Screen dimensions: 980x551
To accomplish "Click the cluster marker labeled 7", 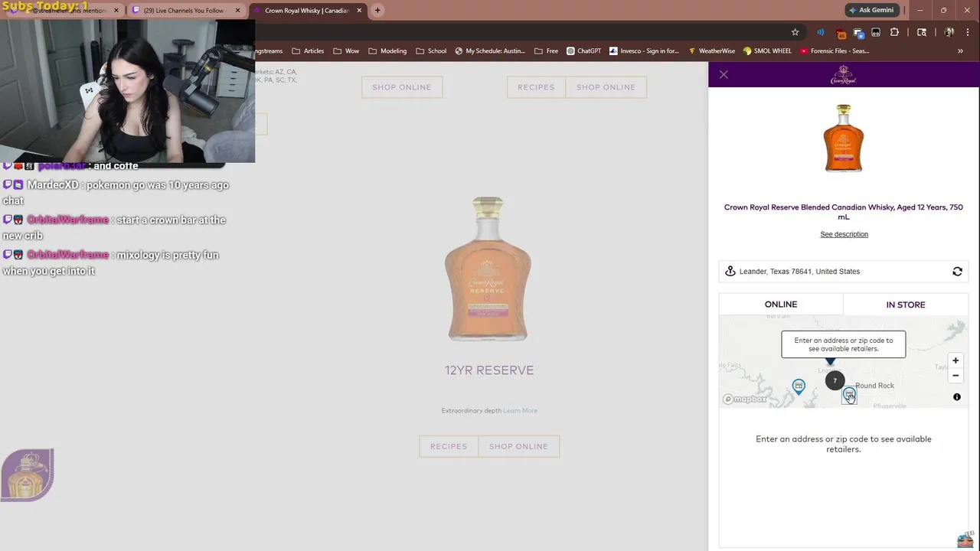I will pos(835,380).
